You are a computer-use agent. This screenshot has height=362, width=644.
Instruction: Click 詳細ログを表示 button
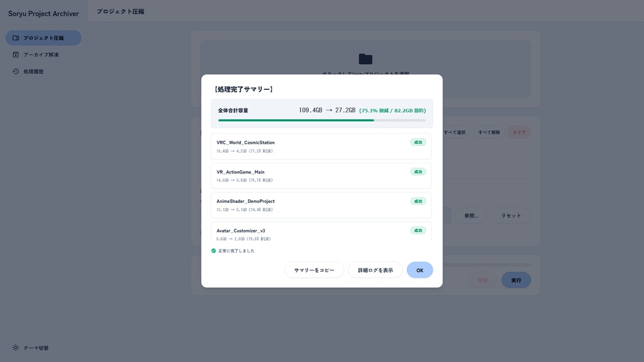375,270
